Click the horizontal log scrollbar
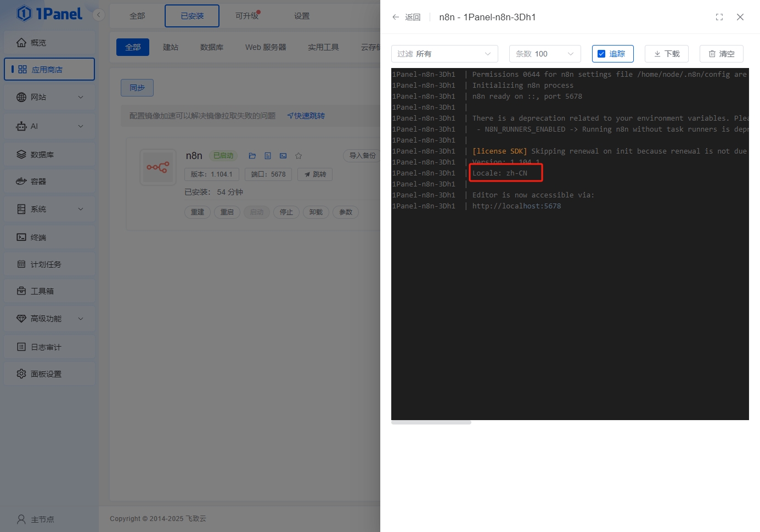Viewport: 760px width, 532px height. click(x=431, y=422)
